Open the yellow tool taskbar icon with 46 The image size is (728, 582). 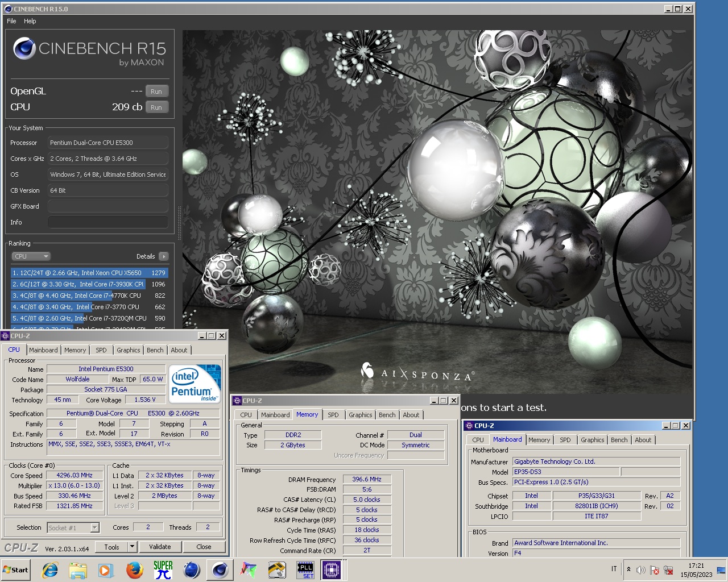tap(277, 569)
